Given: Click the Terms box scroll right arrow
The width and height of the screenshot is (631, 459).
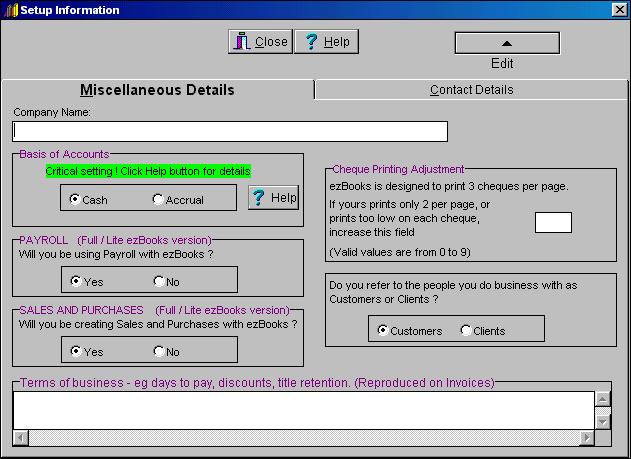Looking at the screenshot, I should (x=587, y=438).
